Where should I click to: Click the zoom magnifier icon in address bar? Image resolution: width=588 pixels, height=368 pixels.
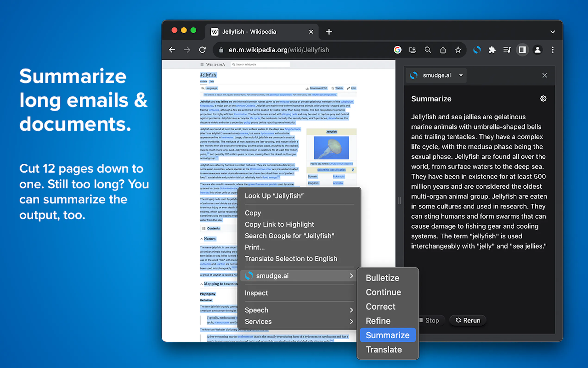pyautogui.click(x=428, y=50)
